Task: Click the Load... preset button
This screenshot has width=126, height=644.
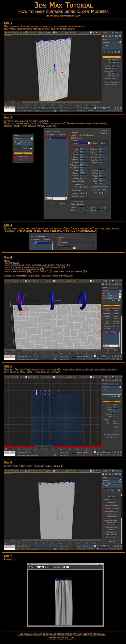Action: (x=95, y=143)
